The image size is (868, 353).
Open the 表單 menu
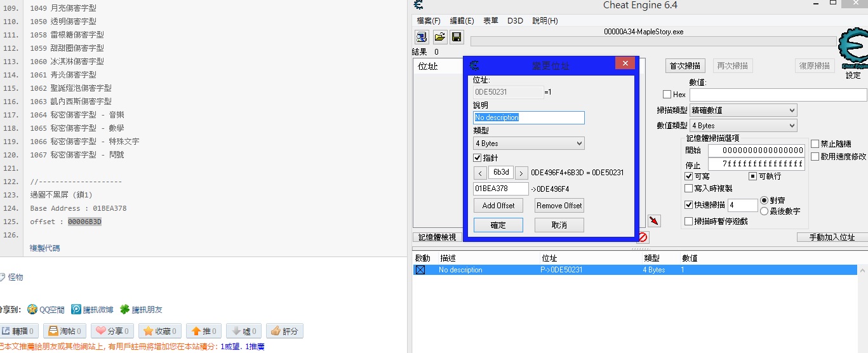(491, 21)
